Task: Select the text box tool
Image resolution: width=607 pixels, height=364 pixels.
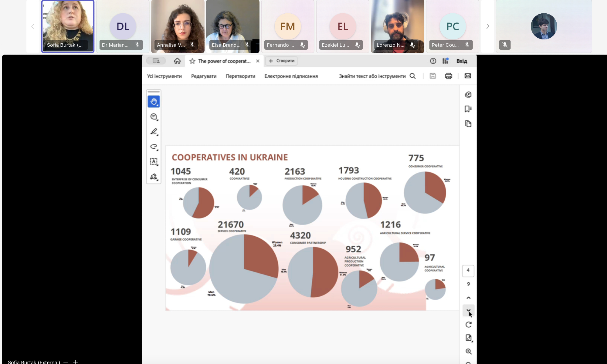Action: (154, 162)
